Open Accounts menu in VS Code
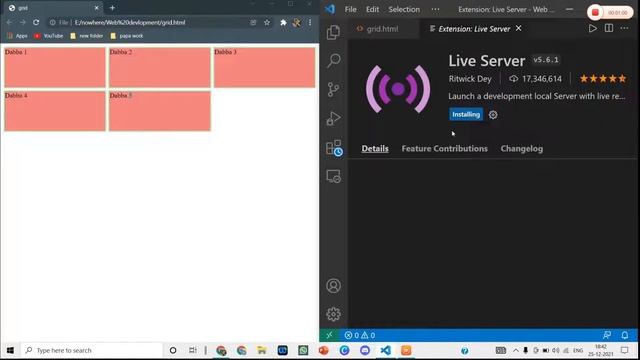The width and height of the screenshot is (640, 360). (333, 286)
